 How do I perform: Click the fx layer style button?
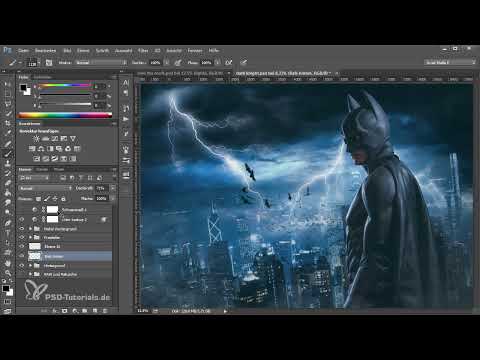click(55, 310)
